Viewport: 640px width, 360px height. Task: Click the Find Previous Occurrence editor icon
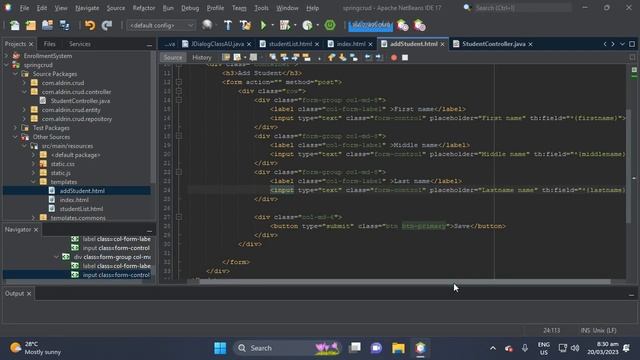point(284,58)
